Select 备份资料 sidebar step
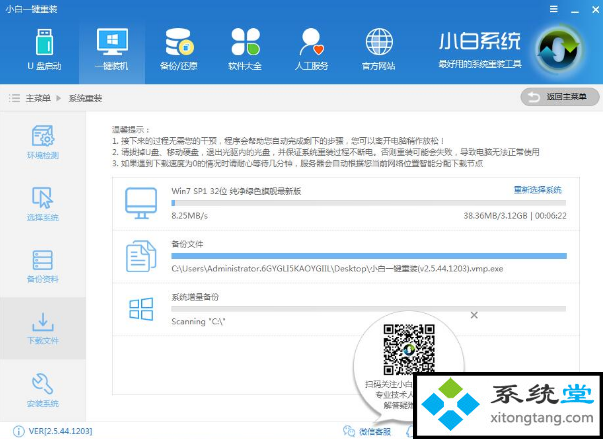This screenshot has height=439, width=603. click(x=43, y=266)
